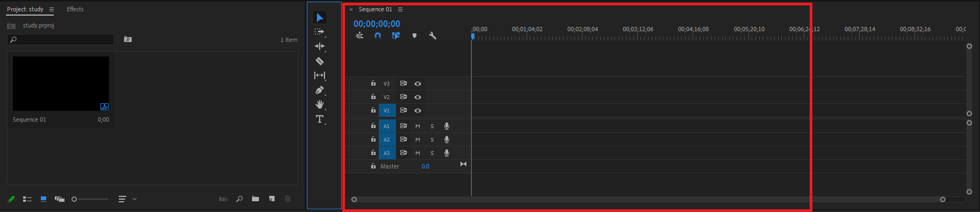Target the A3 audio track
This screenshot has height=212, width=980.
[387, 153]
